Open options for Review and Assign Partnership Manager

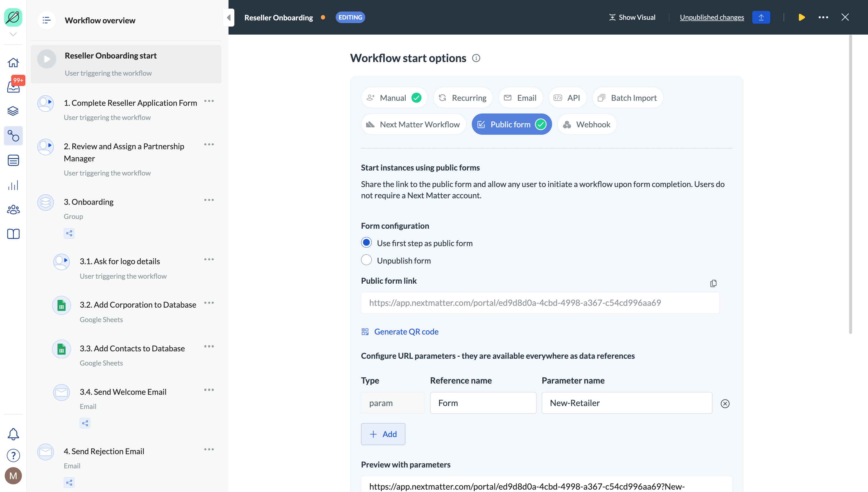(209, 144)
